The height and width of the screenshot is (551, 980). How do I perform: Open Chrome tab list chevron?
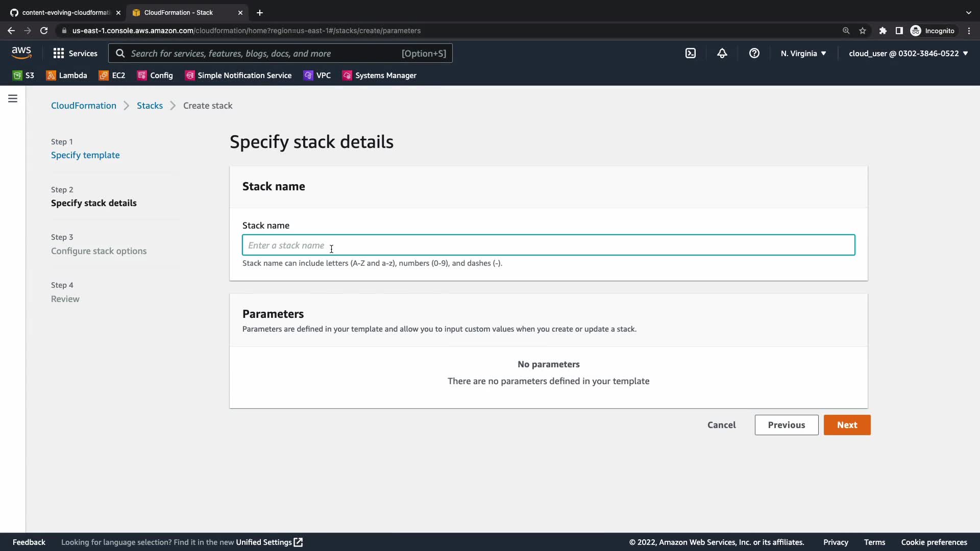[x=968, y=12]
